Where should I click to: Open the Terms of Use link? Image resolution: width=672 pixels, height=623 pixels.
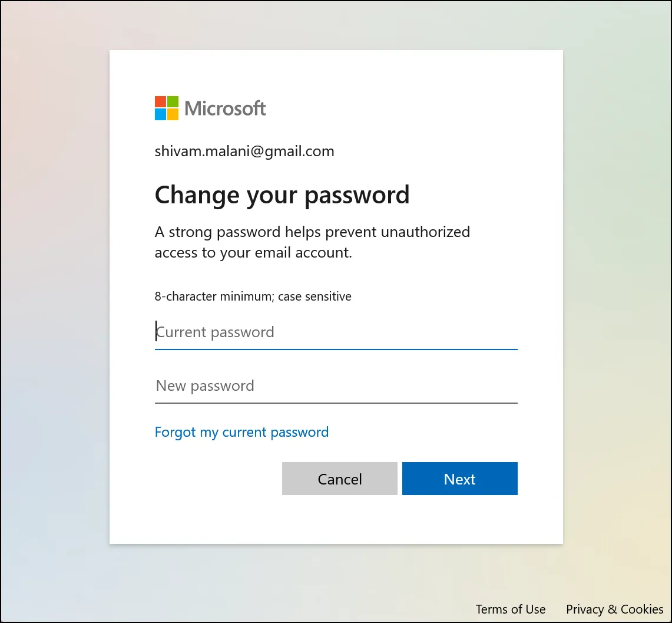click(511, 609)
